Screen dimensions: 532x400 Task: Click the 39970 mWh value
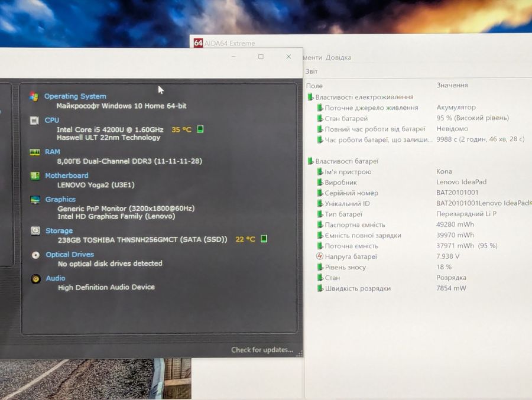click(x=455, y=235)
